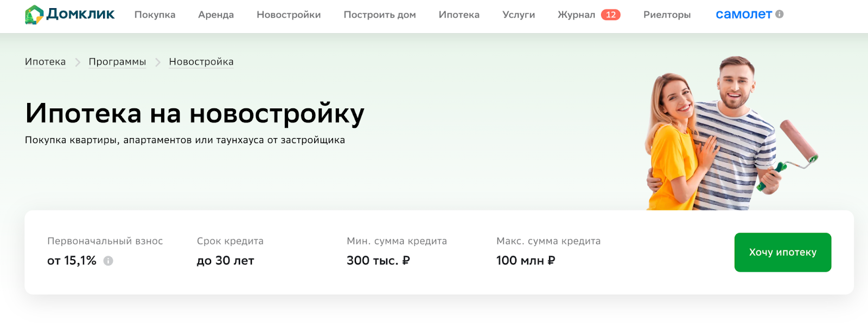Go to the Риелторы page
The height and width of the screenshot is (323, 868).
[667, 15]
